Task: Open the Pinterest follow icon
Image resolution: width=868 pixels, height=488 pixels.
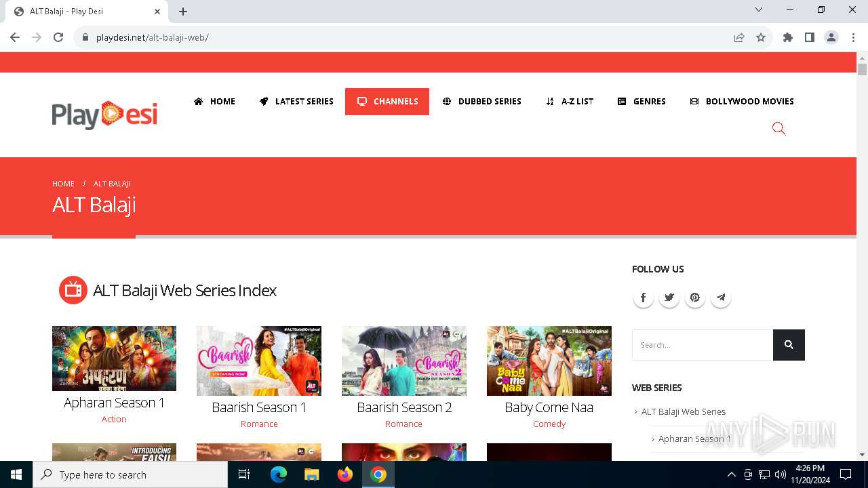Action: pos(694,298)
